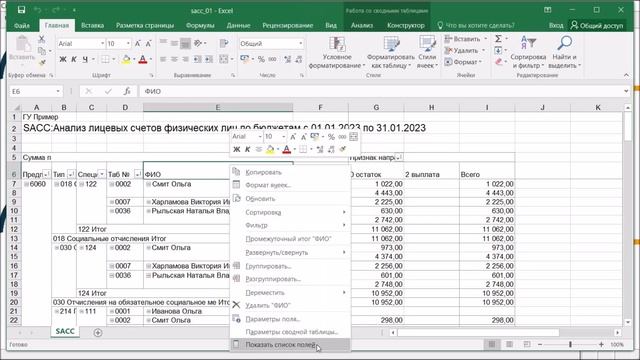Collapse the ribbon with the up chevron
This screenshot has height=360, width=640.
(x=626, y=75)
